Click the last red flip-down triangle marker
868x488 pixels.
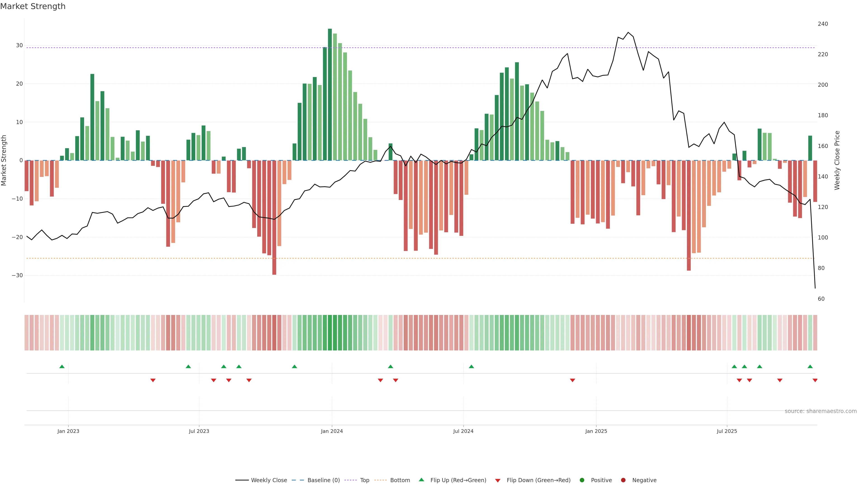click(x=815, y=380)
